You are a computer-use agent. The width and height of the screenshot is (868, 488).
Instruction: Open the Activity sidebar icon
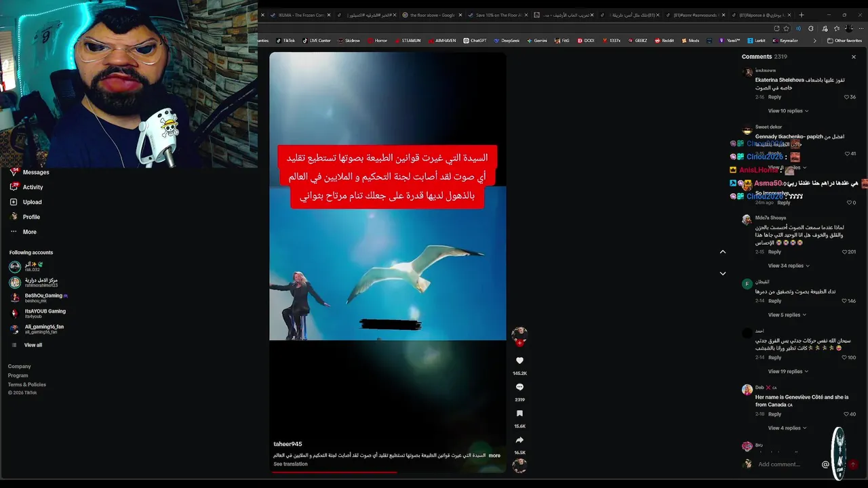pyautogui.click(x=14, y=187)
